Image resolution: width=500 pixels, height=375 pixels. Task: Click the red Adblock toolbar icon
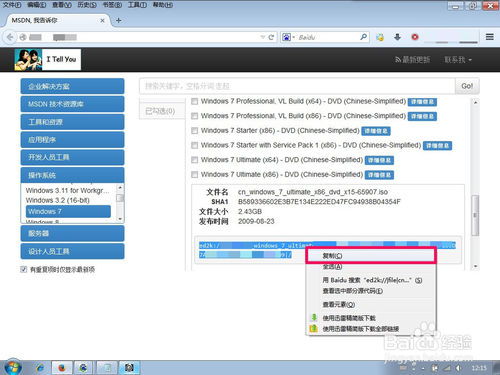click(x=415, y=37)
